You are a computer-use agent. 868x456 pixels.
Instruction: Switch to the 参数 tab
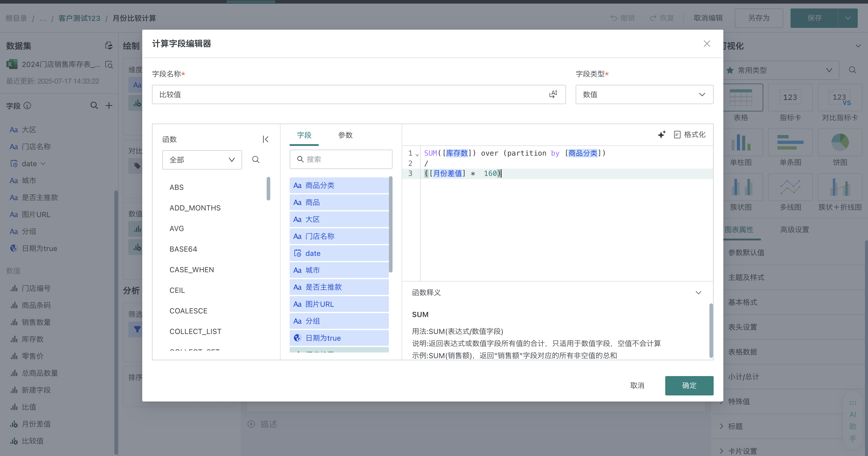pos(345,135)
